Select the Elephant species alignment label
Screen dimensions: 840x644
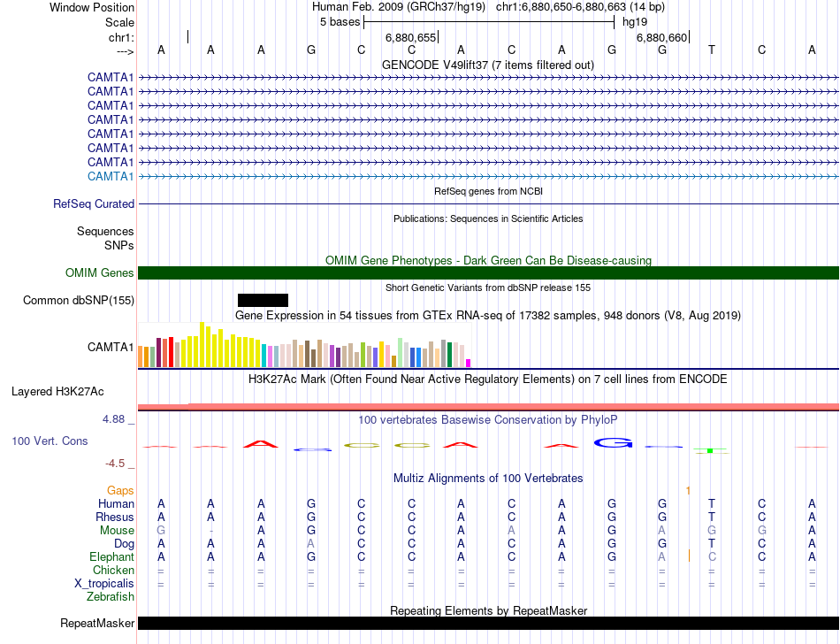coord(111,557)
